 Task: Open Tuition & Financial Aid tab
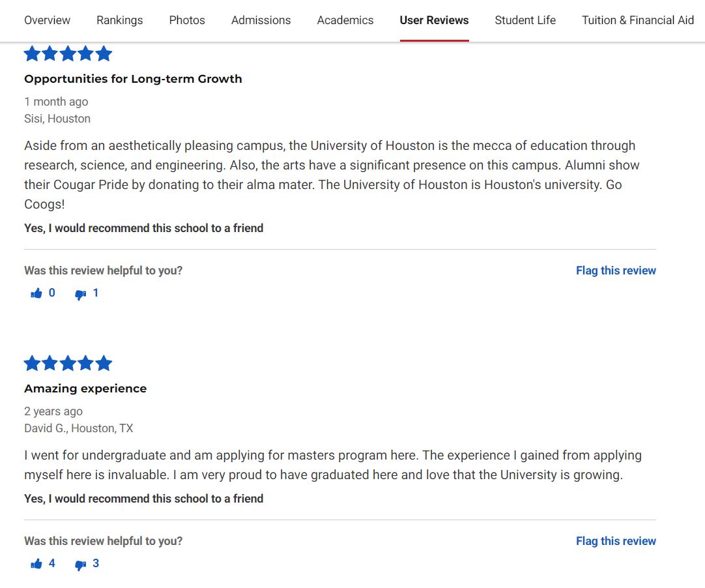[x=638, y=20]
